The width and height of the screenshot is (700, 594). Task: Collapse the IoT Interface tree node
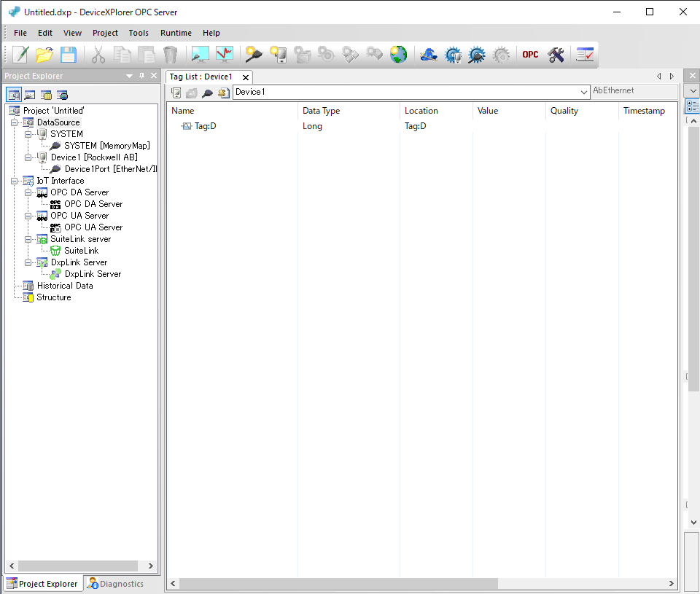click(15, 181)
